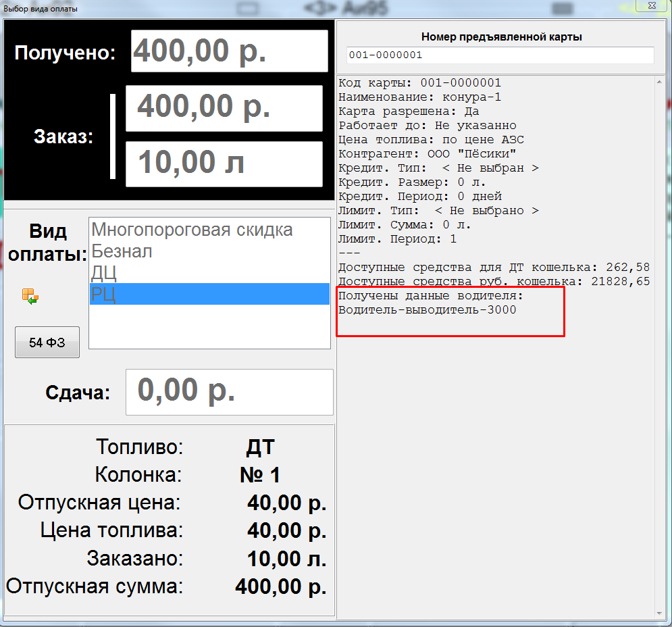Image resolution: width=672 pixels, height=627 pixels.
Task: Click scrollbar up arrow in card info
Action: pyautogui.click(x=659, y=82)
